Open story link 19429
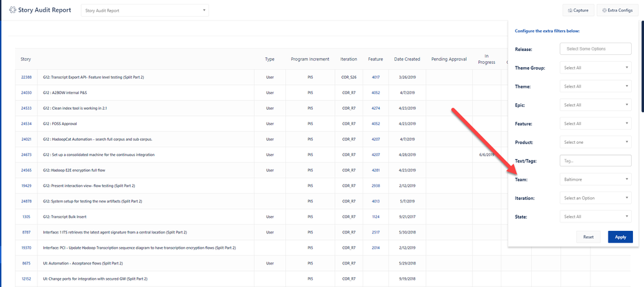 tap(26, 186)
